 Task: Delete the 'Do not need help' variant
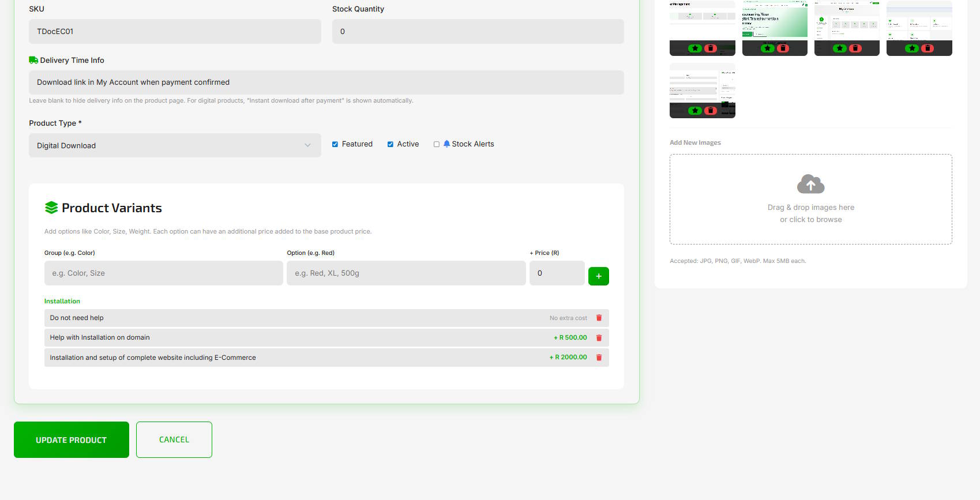click(599, 318)
